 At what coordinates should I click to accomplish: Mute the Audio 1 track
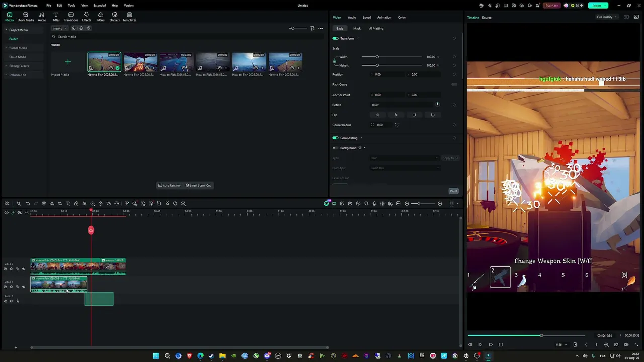[x=12, y=301]
